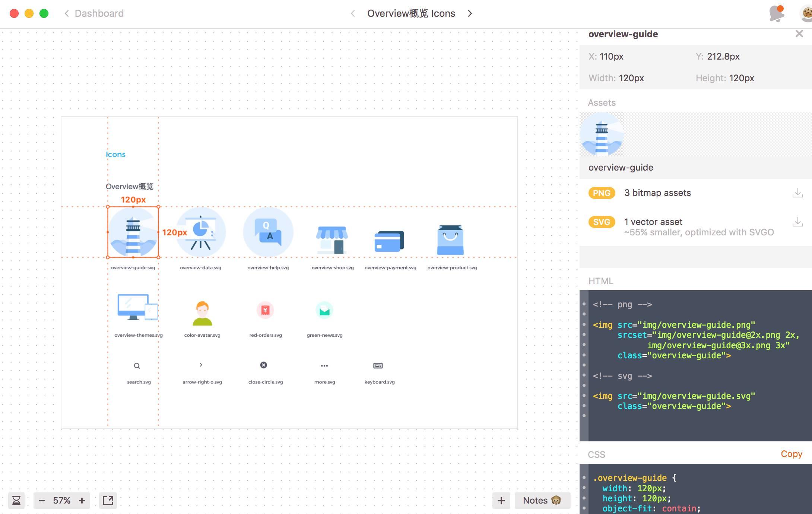This screenshot has height=514, width=812.
Task: Click the hourglass version history icon
Action: tap(16, 500)
